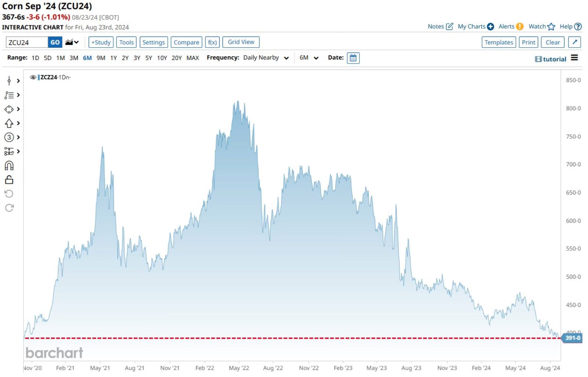Expand the bar tool submenu chevron
The image size is (588, 377).
18,81
